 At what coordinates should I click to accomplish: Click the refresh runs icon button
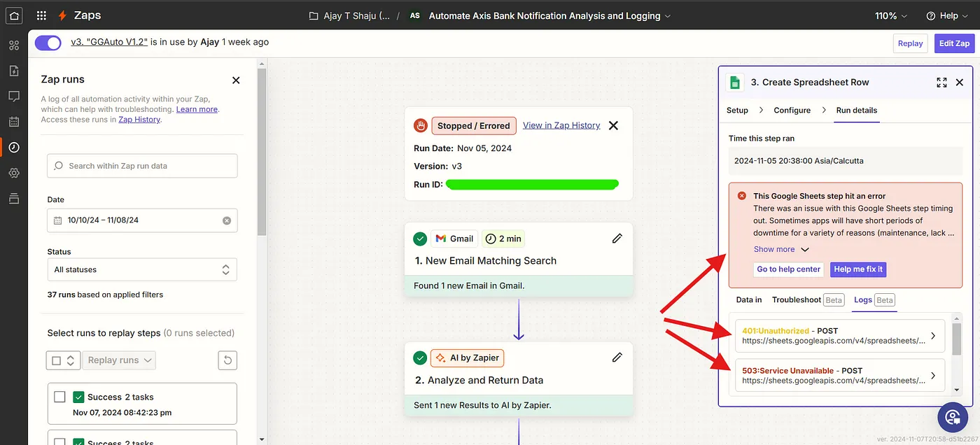[228, 360]
